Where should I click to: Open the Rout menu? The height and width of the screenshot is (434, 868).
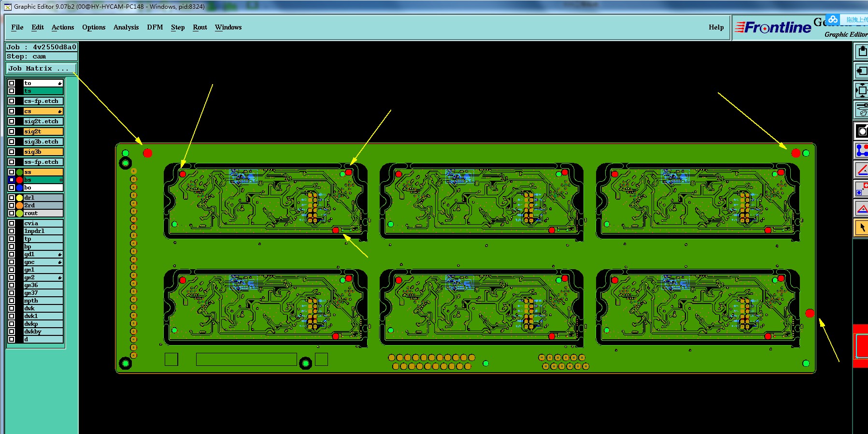tap(200, 27)
